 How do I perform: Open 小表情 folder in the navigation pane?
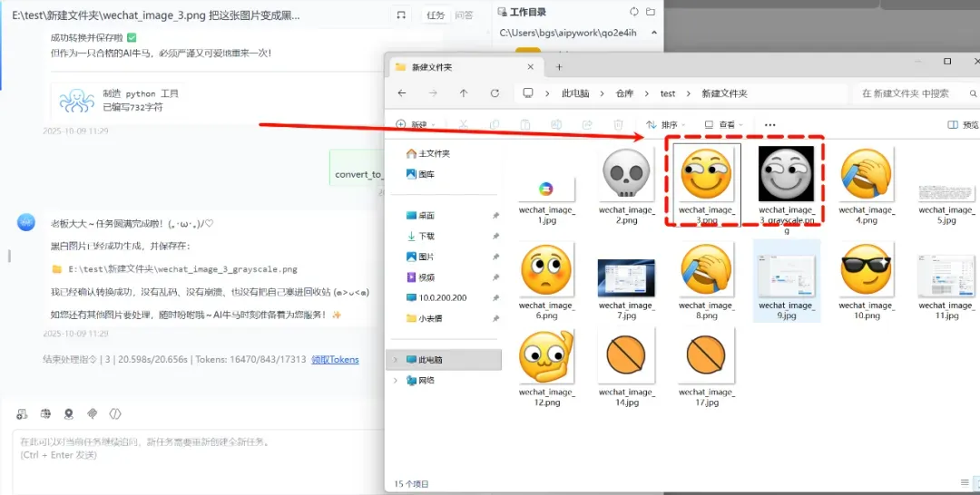click(425, 318)
